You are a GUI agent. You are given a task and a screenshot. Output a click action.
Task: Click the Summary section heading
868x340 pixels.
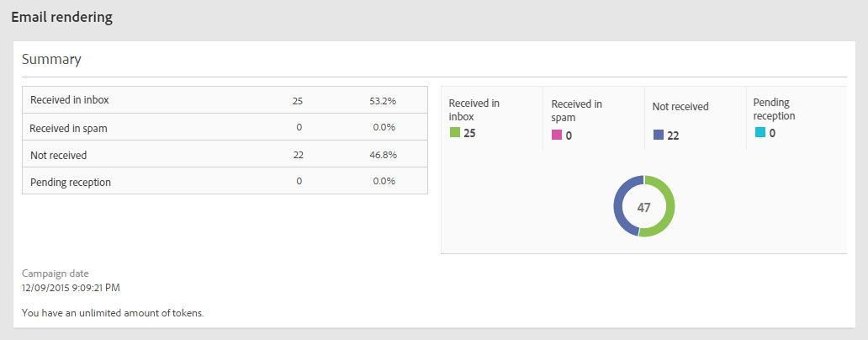tap(51, 60)
